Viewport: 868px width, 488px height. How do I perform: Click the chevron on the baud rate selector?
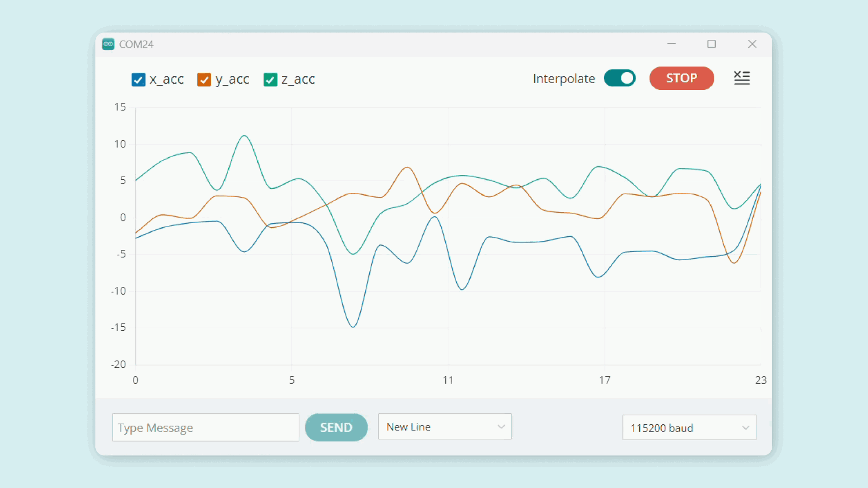[x=744, y=427]
